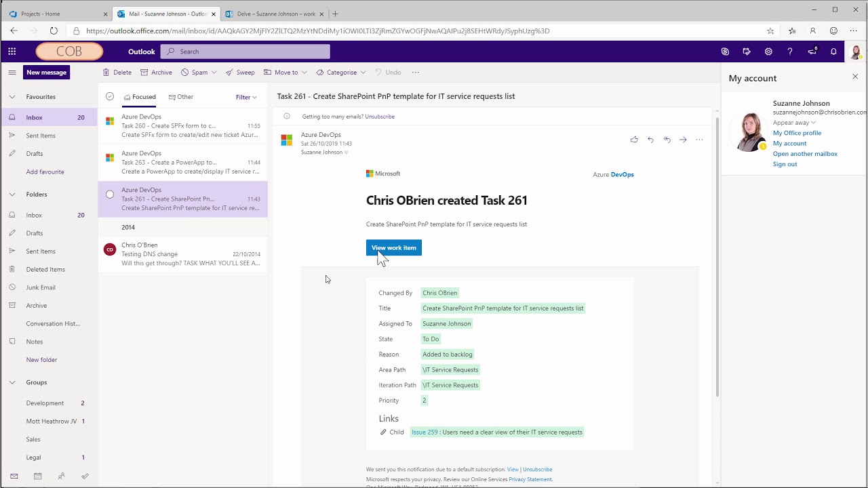The image size is (868, 488).
Task: Toggle select-all circle above message list
Action: tap(110, 96)
